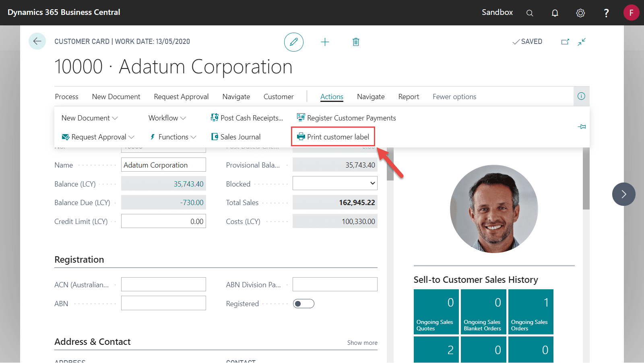Open Balance (LCY) 35,743.40 link
The image size is (644, 363).
(188, 184)
